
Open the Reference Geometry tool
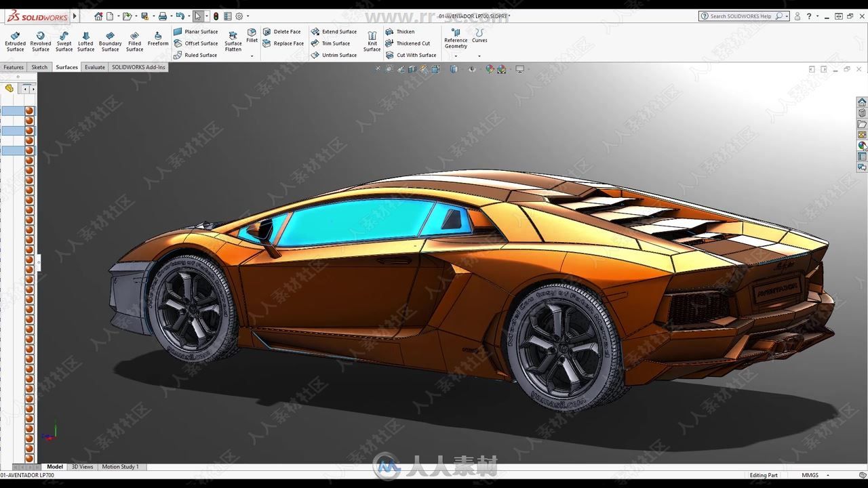tap(456, 39)
